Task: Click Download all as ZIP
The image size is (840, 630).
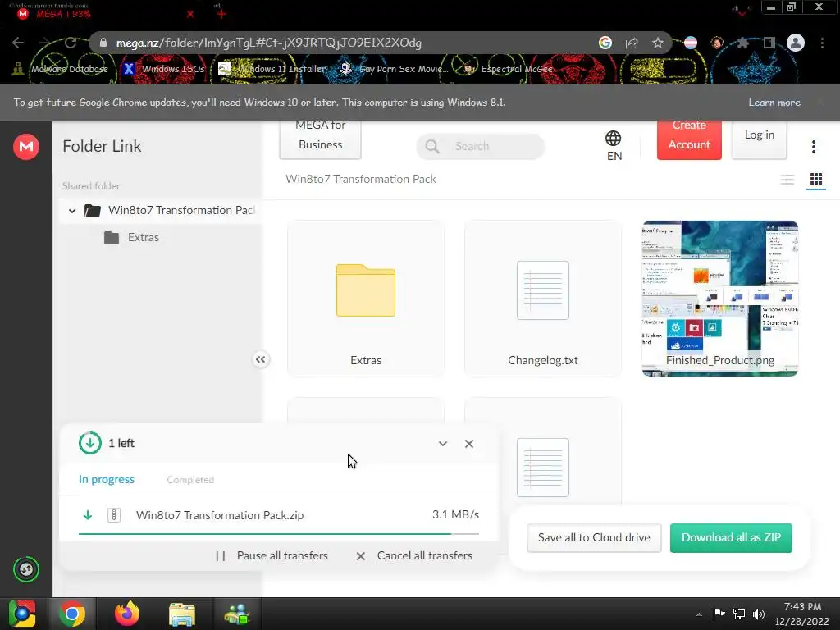Action: click(x=731, y=538)
